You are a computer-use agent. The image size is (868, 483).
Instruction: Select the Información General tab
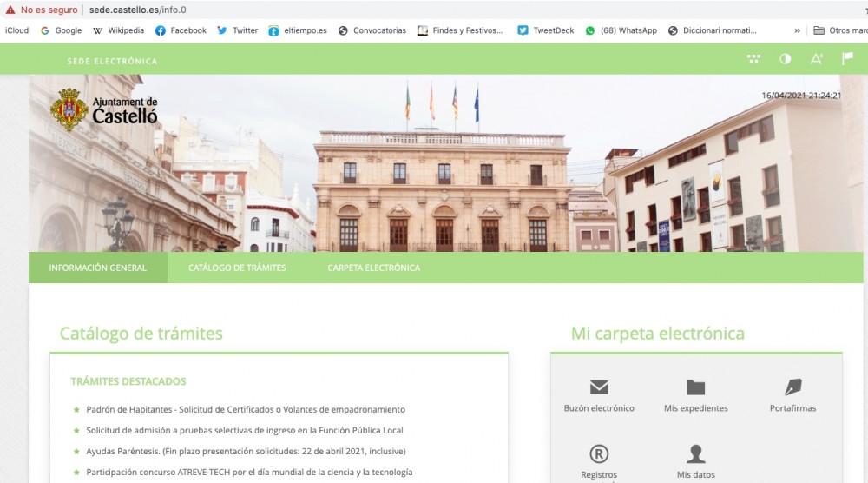98,268
